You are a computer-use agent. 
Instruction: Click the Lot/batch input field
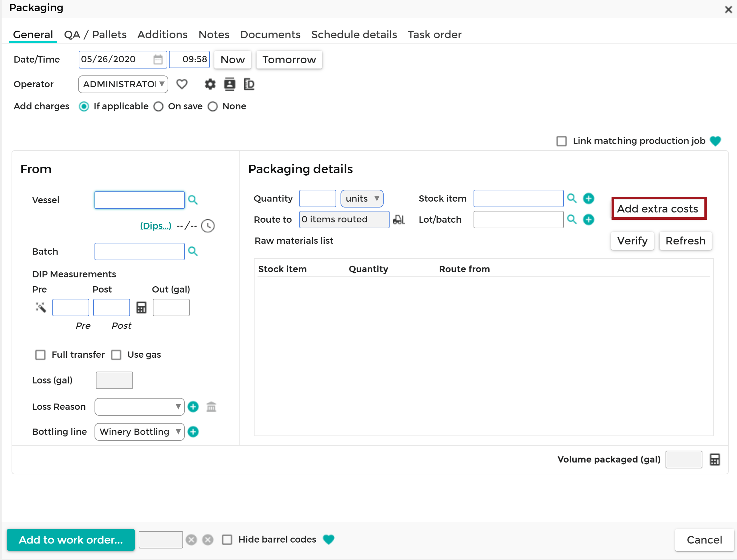pyautogui.click(x=518, y=220)
